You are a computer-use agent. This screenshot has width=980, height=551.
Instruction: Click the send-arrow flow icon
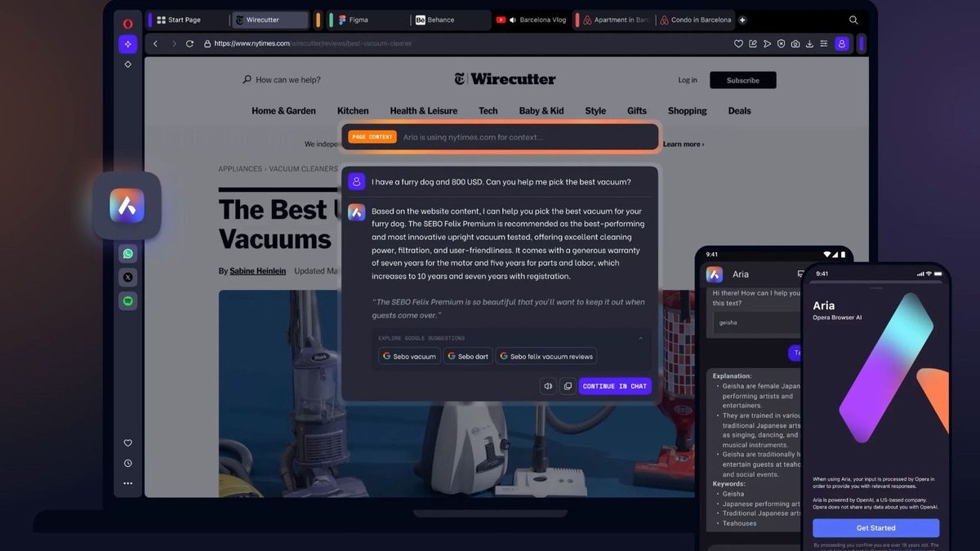[767, 43]
